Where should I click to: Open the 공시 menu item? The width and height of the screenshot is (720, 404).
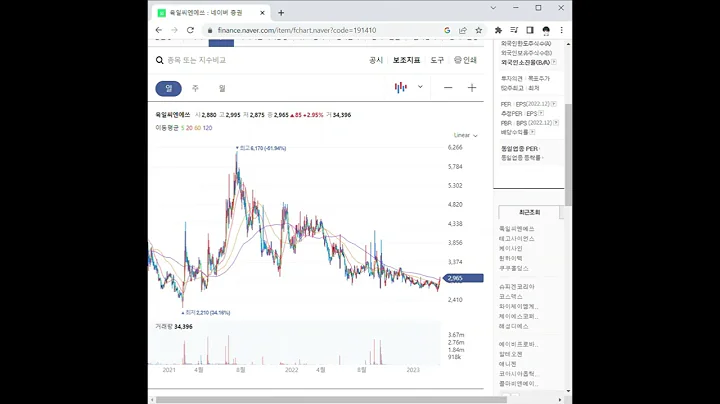click(x=376, y=60)
